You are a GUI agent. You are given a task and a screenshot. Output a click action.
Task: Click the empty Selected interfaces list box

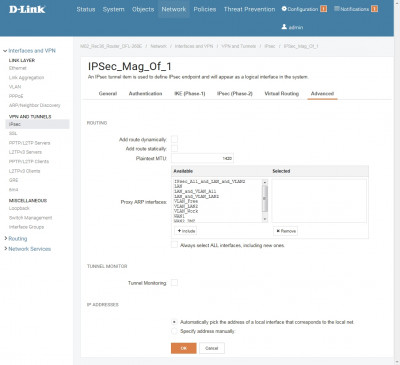point(319,201)
